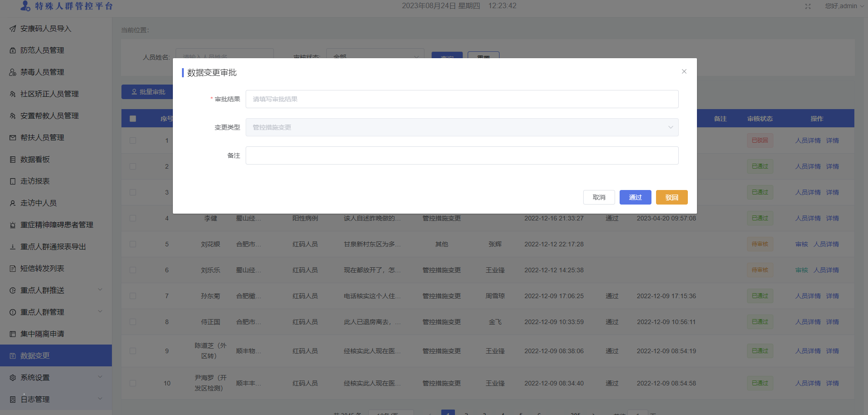Click 人员详情 link for 李健 row
Screen dimensions: 868x415
click(x=808, y=218)
